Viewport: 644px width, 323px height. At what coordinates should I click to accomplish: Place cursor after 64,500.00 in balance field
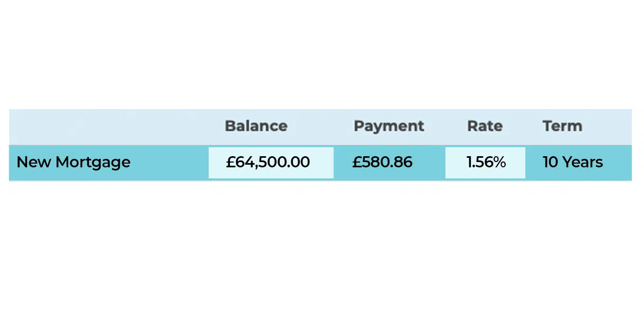pos(311,162)
